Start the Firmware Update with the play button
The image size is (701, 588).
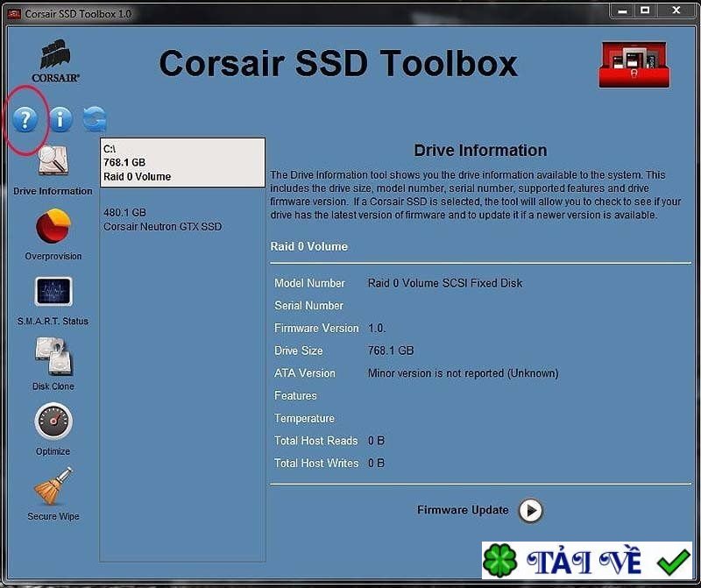531,511
